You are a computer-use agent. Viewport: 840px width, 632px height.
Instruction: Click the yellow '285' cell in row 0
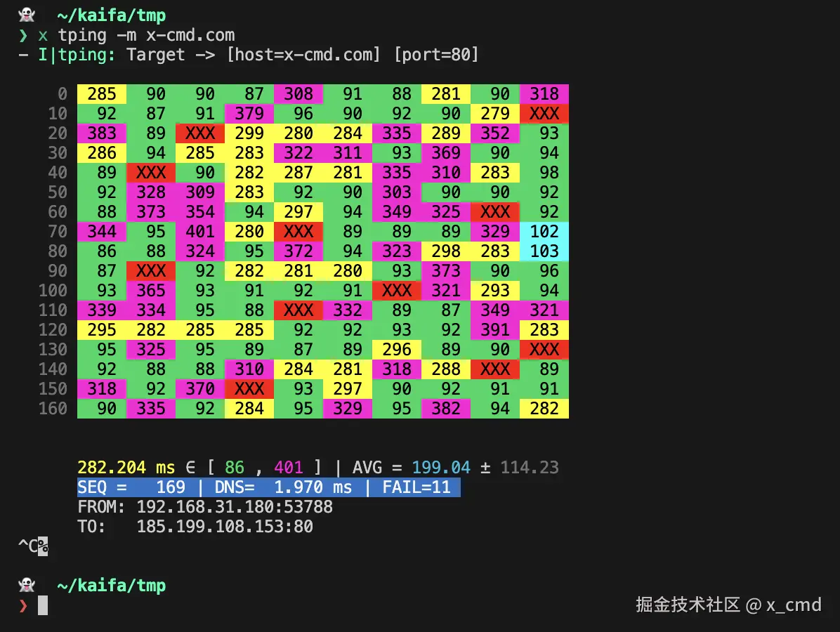click(x=102, y=93)
